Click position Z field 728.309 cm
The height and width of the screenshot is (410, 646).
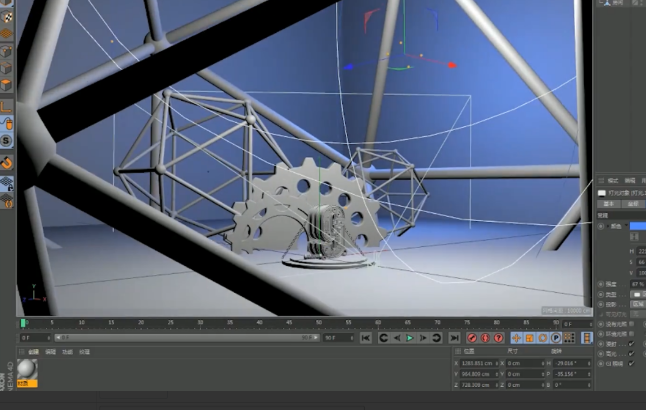479,385
